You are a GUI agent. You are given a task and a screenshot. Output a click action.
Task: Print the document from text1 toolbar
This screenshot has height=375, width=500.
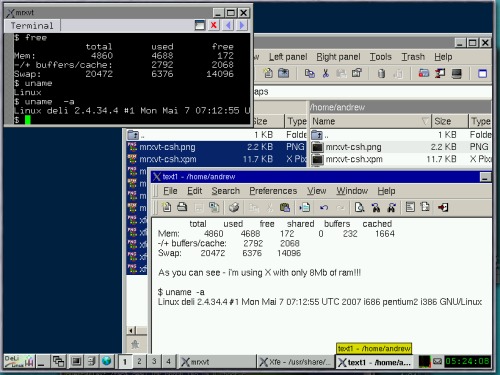(x=234, y=207)
